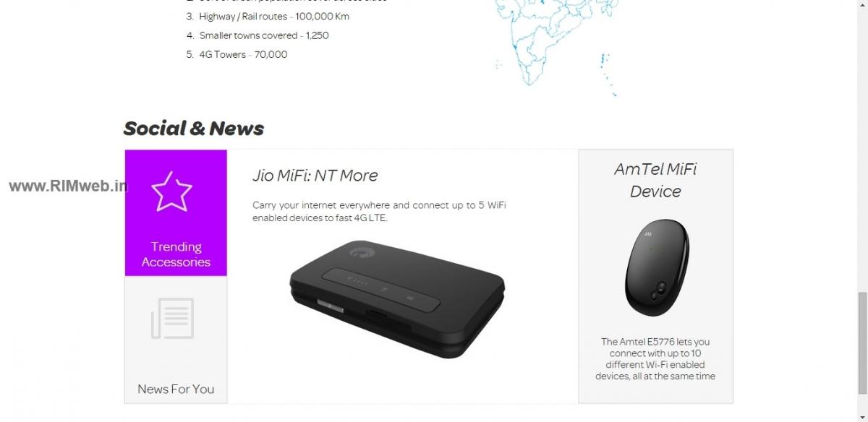The image size is (868, 422).
Task: Click the 4G Towers - 70,000 list item
Action: [237, 54]
